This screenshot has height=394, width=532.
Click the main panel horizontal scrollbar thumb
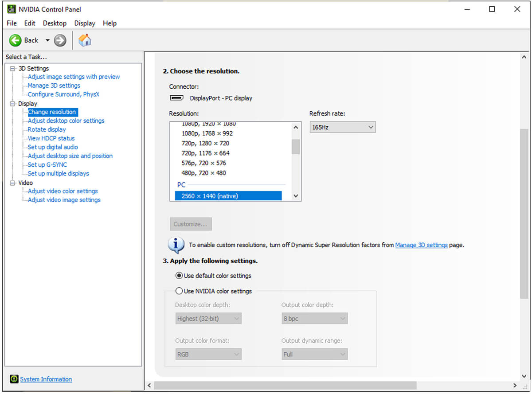[x=286, y=386]
